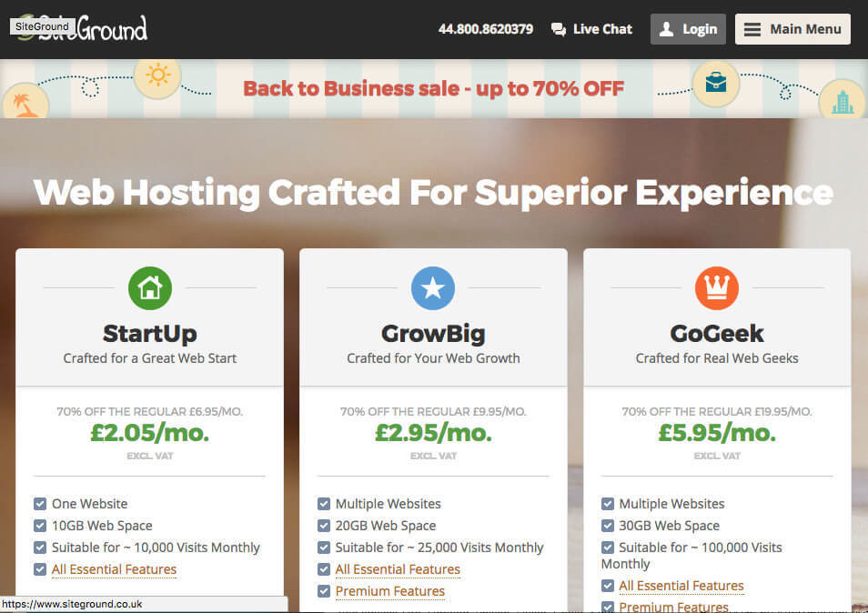Open GrowBig Premium Features link
868x613 pixels.
(389, 591)
